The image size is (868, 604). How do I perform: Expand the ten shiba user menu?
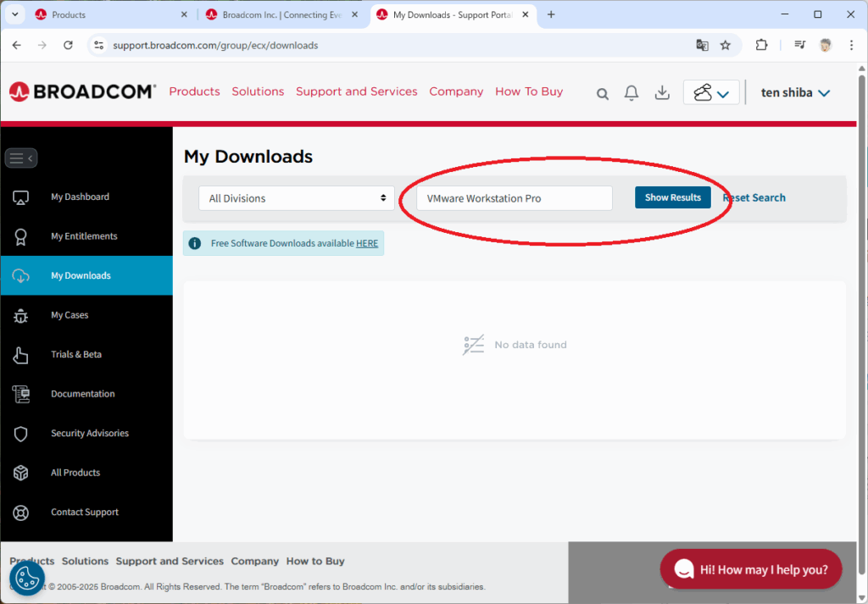[x=795, y=93]
